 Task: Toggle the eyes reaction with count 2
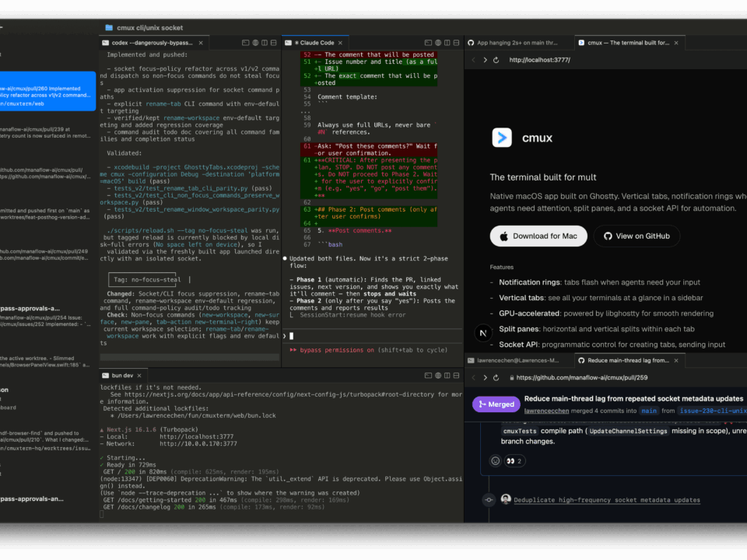point(515,460)
